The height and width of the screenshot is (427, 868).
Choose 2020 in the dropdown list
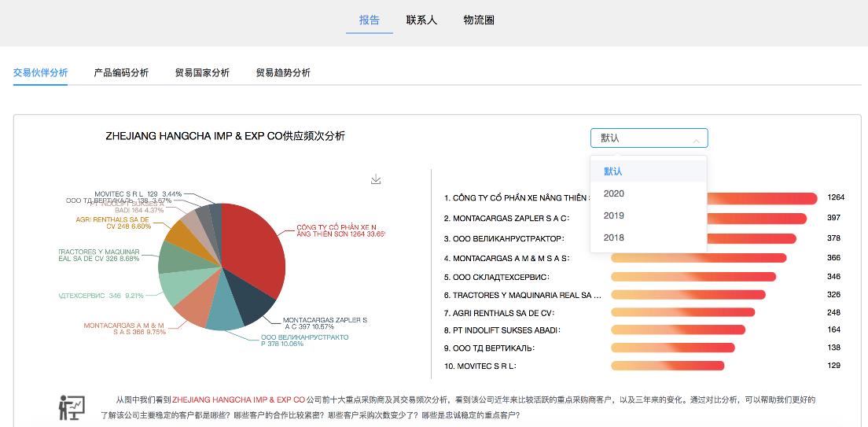tap(648, 193)
